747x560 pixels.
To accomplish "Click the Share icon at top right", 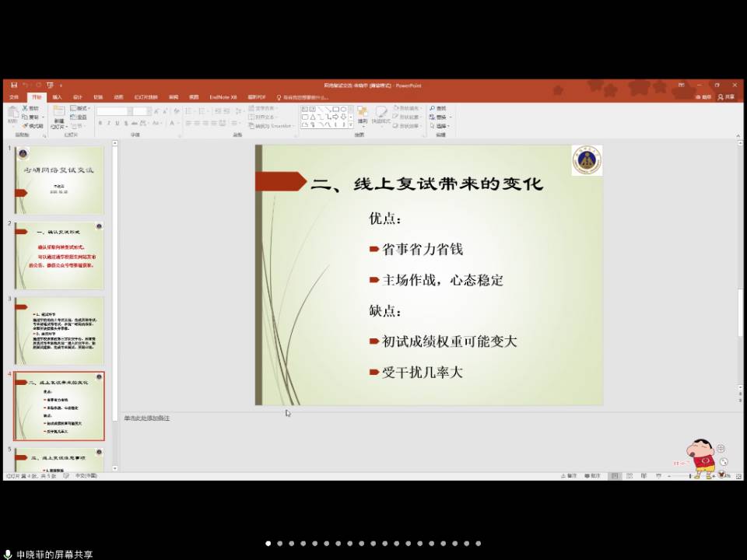I will 726,97.
